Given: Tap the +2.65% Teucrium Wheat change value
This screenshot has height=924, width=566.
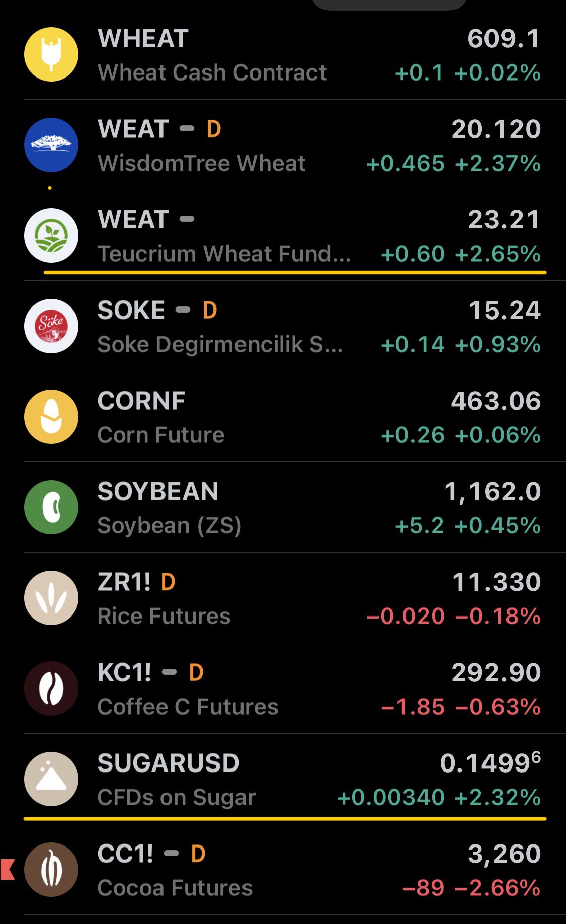Looking at the screenshot, I should pos(498,254).
